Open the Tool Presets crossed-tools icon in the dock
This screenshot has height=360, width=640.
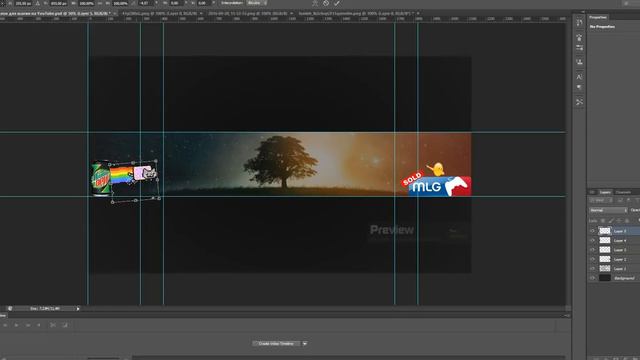click(x=579, y=102)
